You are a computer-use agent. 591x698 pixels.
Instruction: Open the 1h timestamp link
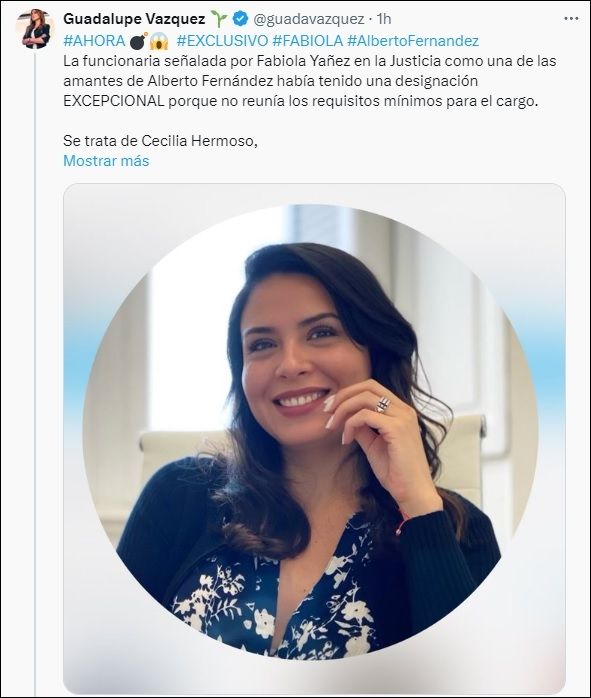tap(384, 19)
